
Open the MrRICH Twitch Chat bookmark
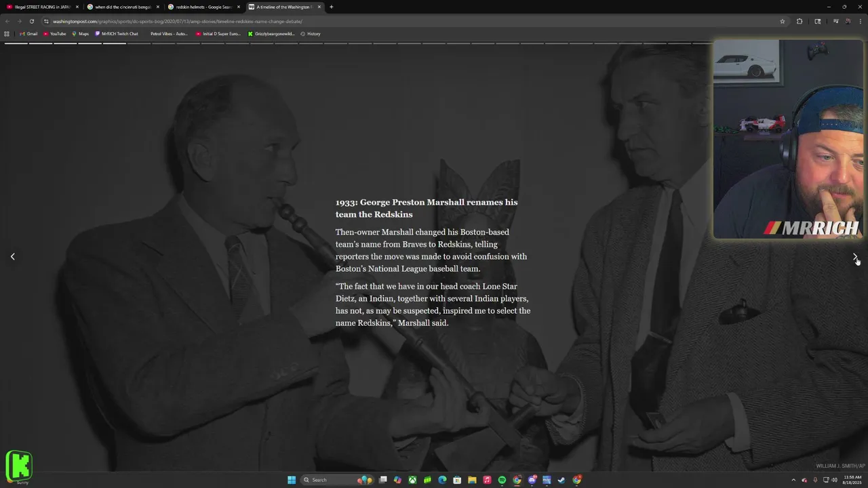click(117, 33)
